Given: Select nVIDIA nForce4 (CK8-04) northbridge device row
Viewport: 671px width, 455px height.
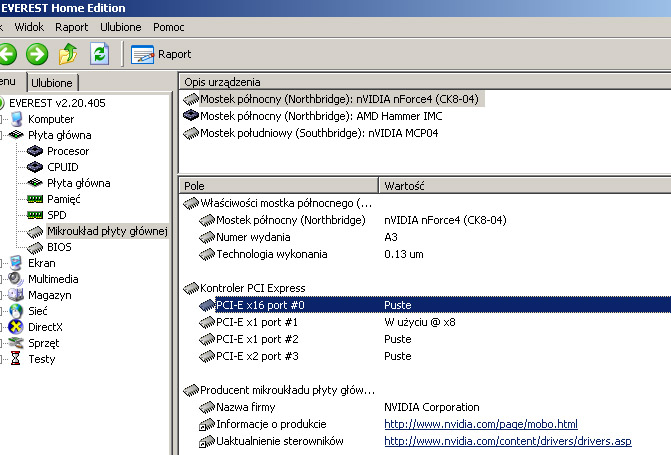Looking at the screenshot, I should click(x=334, y=99).
